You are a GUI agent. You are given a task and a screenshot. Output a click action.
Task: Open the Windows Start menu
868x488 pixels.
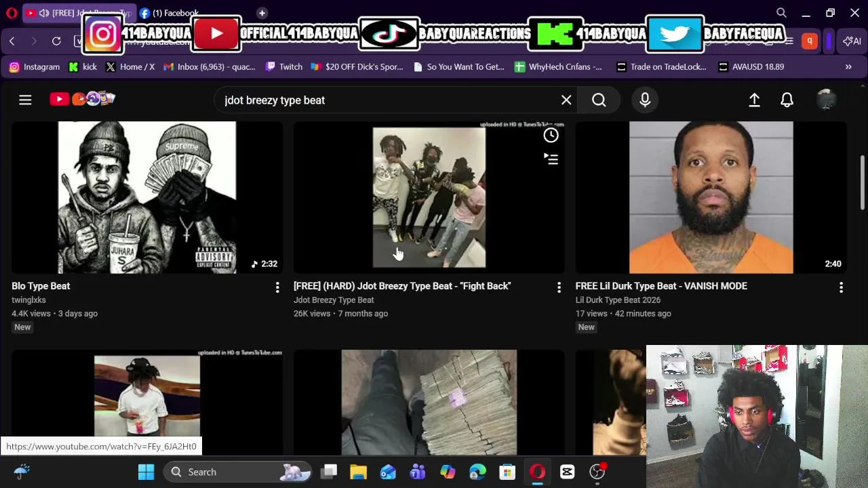(x=146, y=472)
